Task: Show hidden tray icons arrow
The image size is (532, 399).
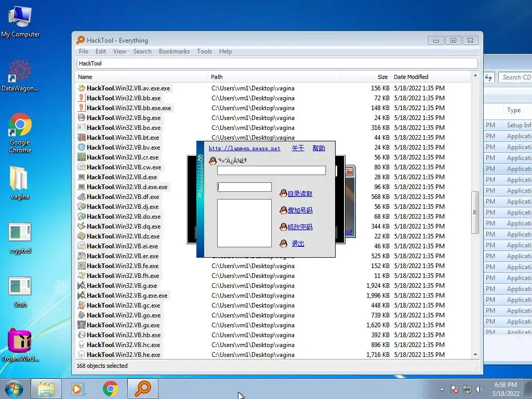Action: (442, 389)
